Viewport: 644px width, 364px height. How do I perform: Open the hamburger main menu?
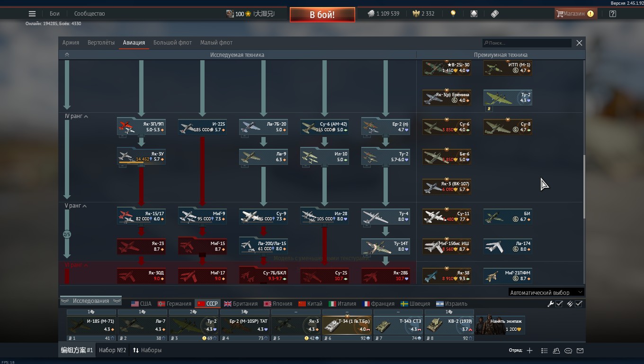point(32,14)
